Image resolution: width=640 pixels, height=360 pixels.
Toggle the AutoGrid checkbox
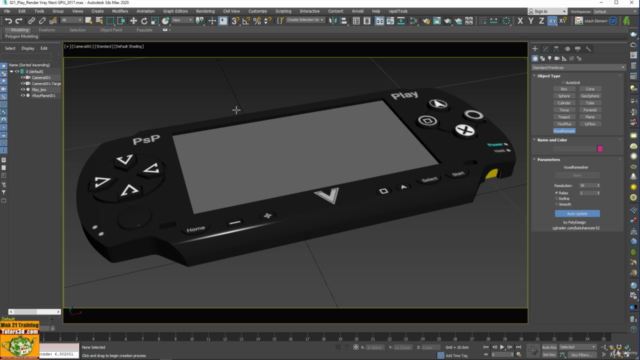coord(564,82)
